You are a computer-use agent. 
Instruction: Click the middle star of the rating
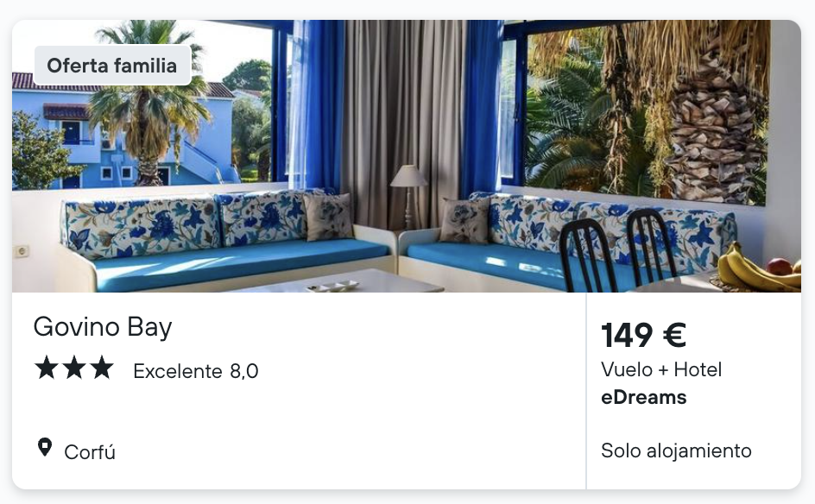click(74, 369)
